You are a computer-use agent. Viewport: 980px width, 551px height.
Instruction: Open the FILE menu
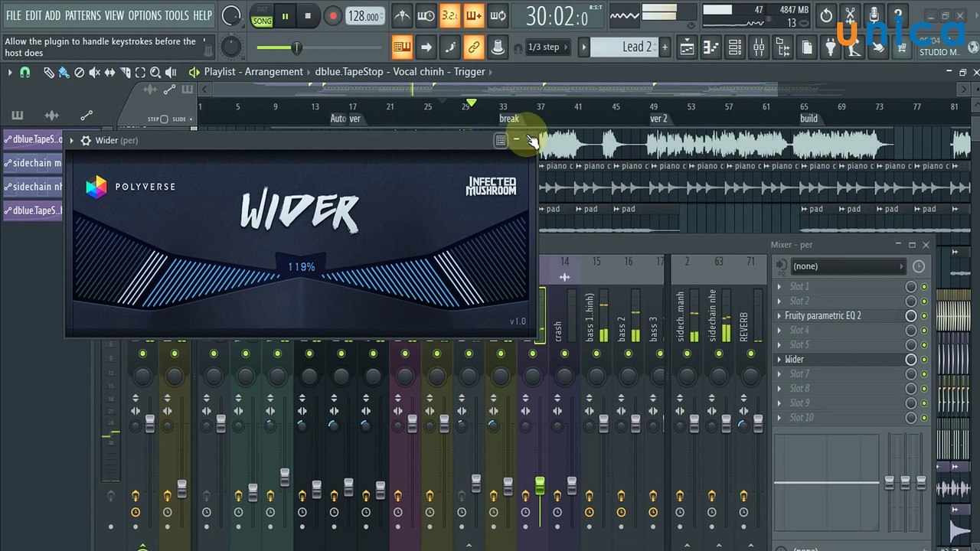click(x=13, y=15)
